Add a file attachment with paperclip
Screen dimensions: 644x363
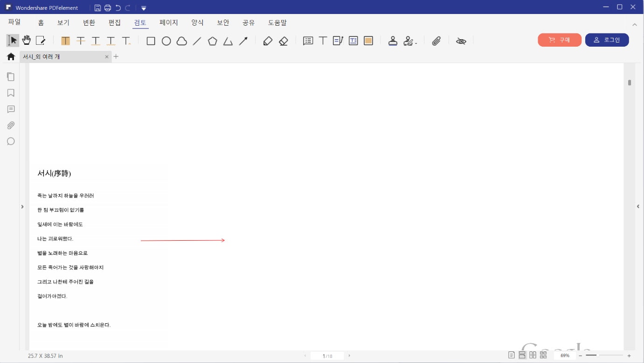coord(436,41)
